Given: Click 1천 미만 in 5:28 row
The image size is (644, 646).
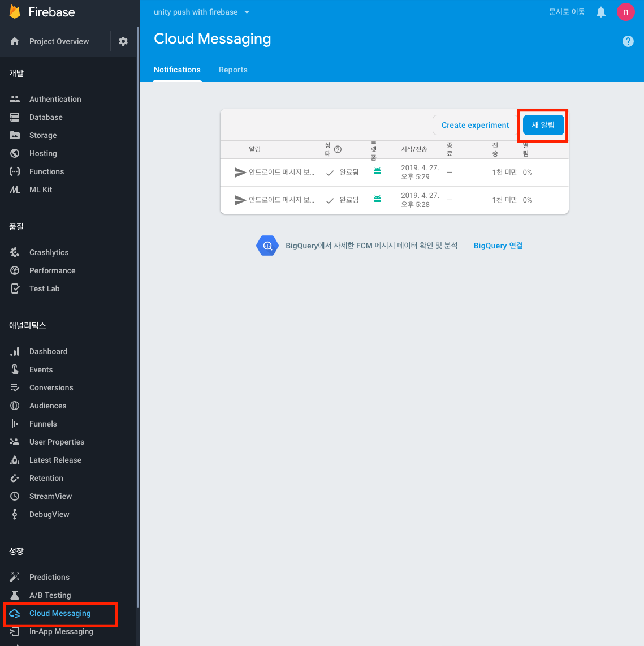Looking at the screenshot, I should point(504,200).
